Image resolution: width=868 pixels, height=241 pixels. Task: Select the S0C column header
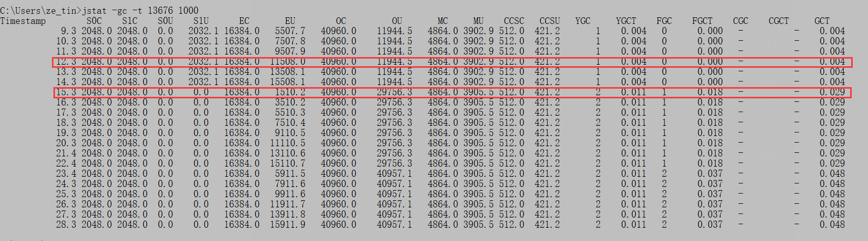click(x=94, y=21)
